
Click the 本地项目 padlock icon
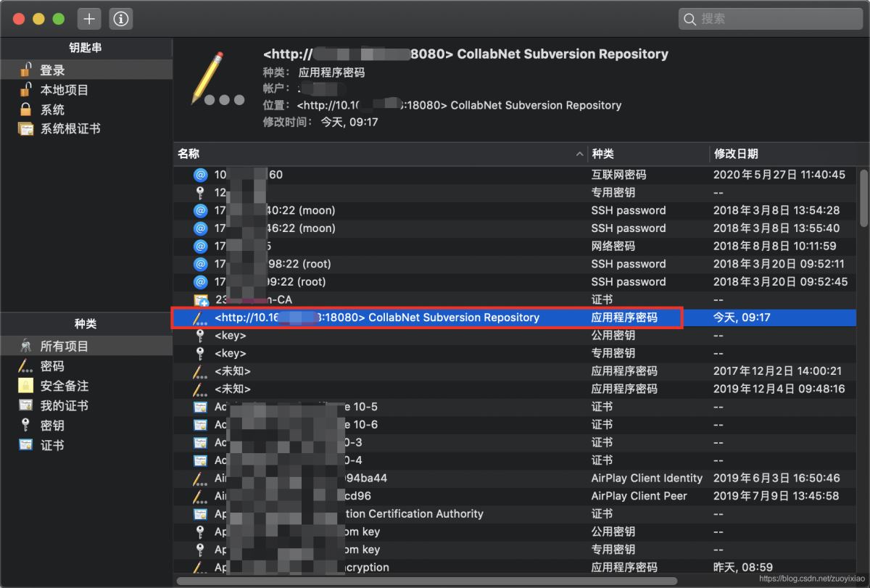click(26, 90)
